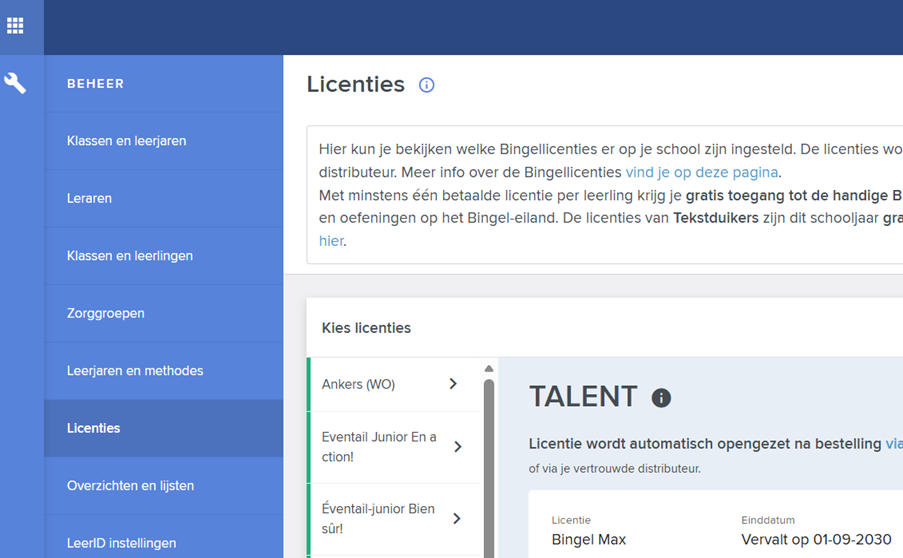Open Klassen en leerjaren menu item
This screenshot has height=558, width=903.
pos(126,141)
